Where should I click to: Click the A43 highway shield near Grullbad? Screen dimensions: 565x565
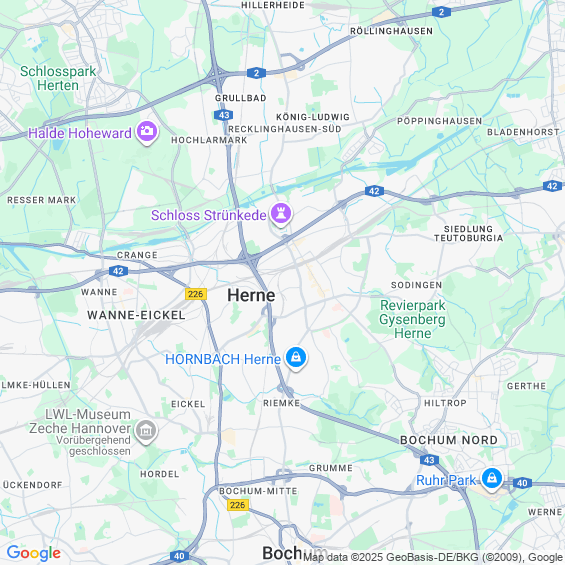pyautogui.click(x=223, y=115)
